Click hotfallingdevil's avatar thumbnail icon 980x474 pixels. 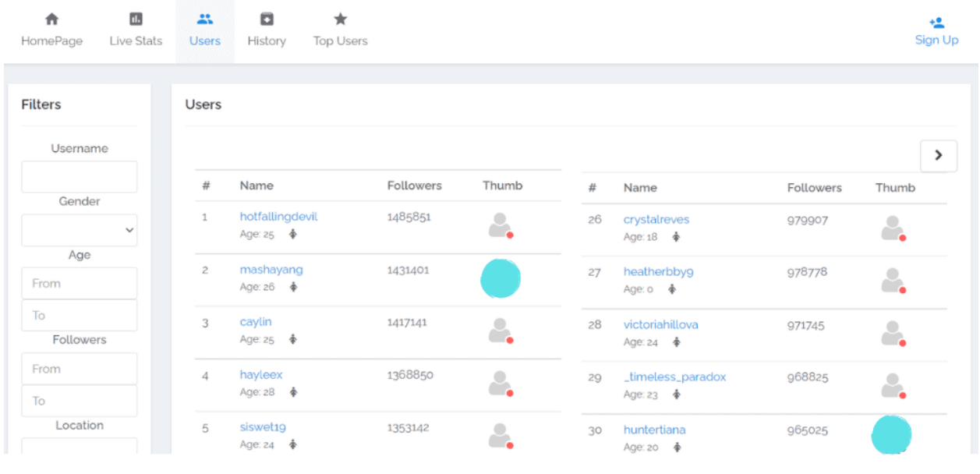point(501,225)
